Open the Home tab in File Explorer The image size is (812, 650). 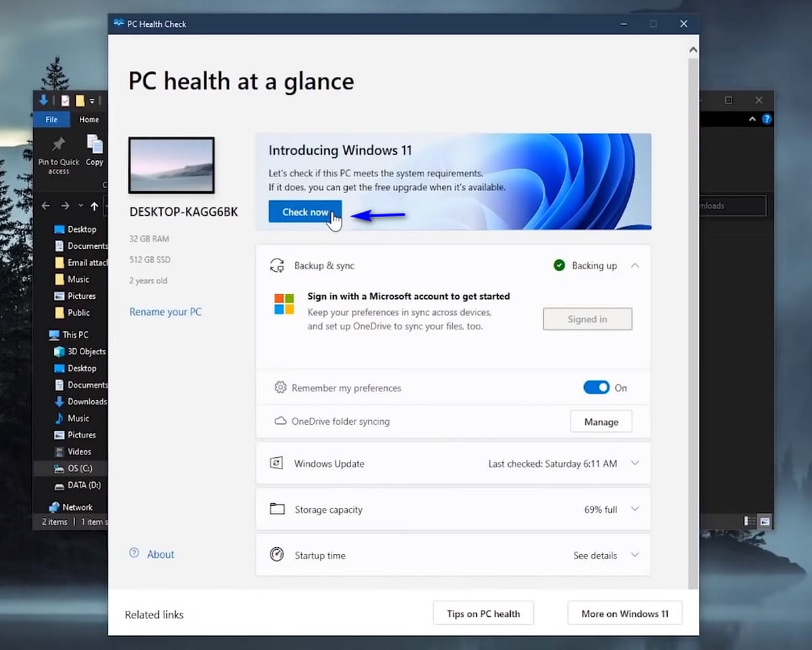[89, 119]
